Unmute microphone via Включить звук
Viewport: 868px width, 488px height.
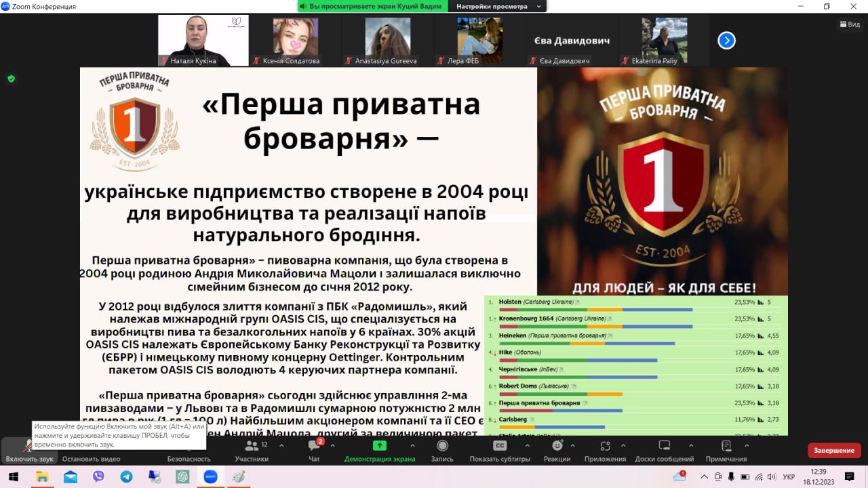click(x=28, y=447)
